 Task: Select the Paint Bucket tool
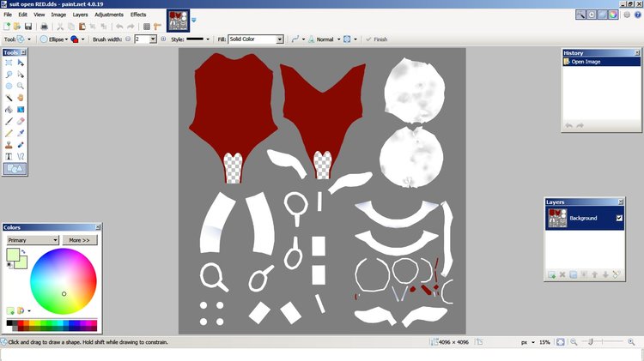pos(9,110)
